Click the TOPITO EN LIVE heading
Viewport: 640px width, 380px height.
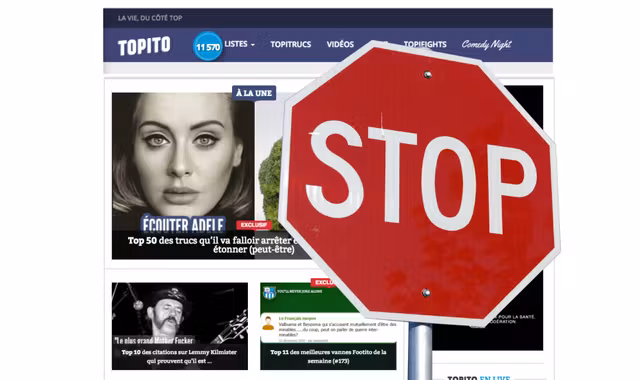(478, 378)
